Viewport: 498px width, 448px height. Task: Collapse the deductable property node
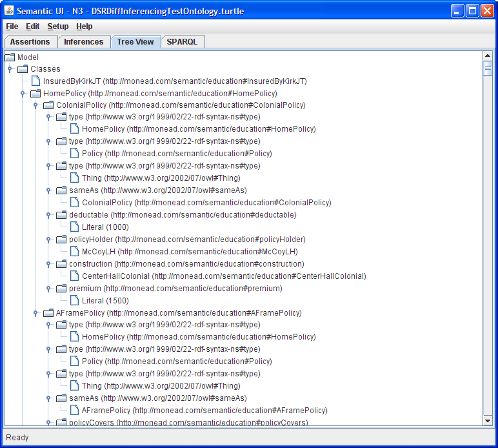[48, 215]
